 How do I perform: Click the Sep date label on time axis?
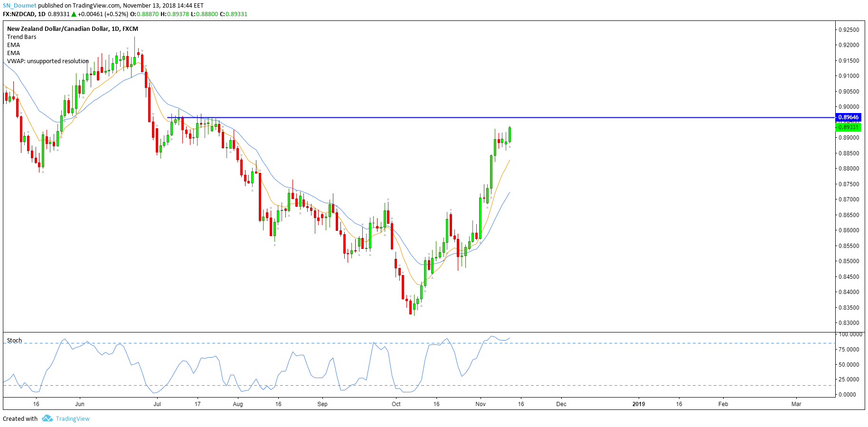322,404
